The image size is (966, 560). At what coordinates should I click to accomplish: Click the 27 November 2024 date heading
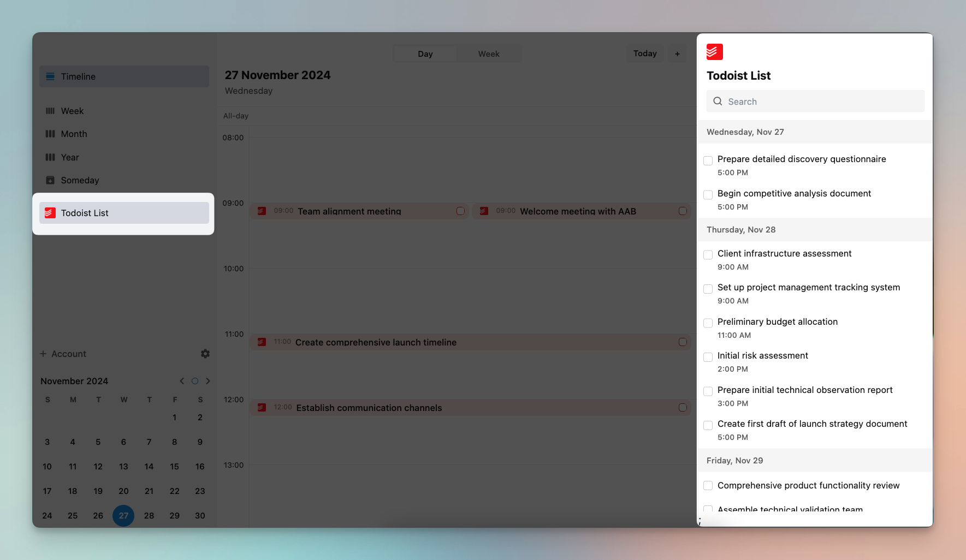tap(277, 75)
